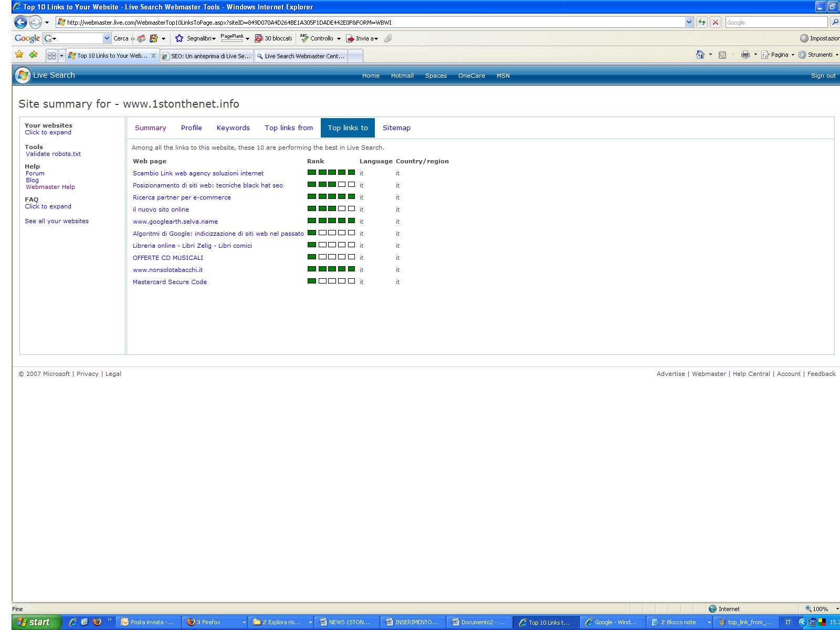Click the PageRank indicator in Google toolbar
This screenshot has width=840, height=630.
(232, 38)
